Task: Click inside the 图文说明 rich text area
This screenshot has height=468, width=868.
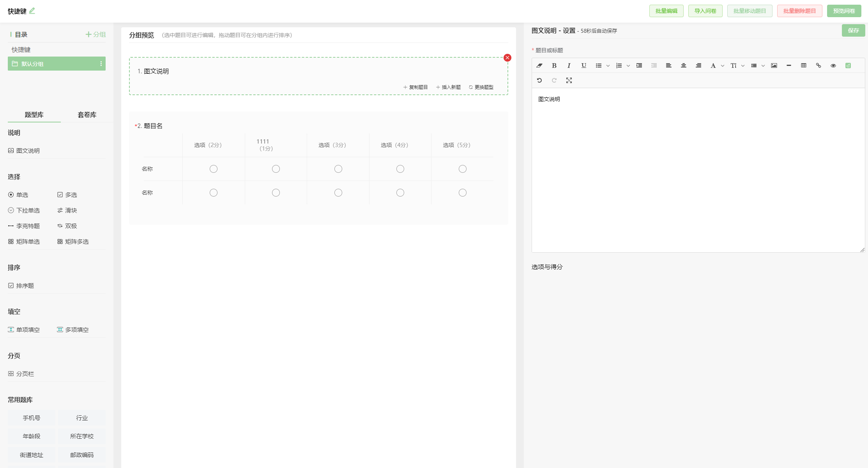Action: (x=698, y=170)
